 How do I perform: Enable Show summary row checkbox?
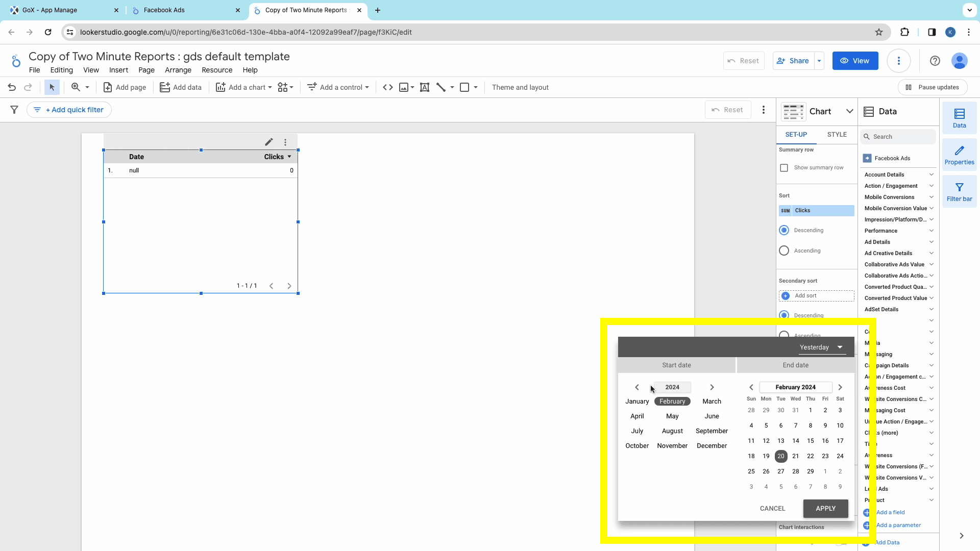[x=784, y=168]
